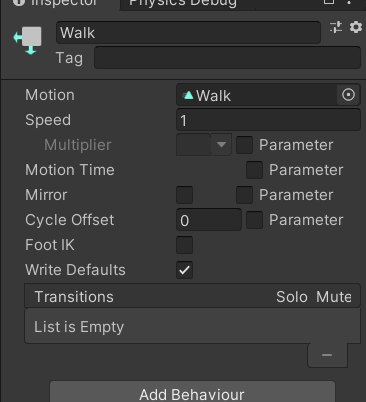Viewport: 366px width, 402px height.
Task: Toggle the Write Defaults checkbox
Action: 184,270
